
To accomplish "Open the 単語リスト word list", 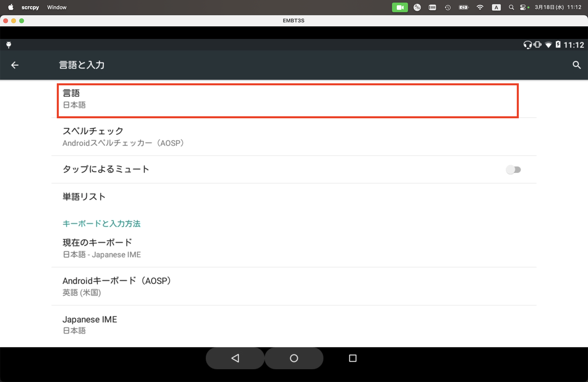I will 84,197.
